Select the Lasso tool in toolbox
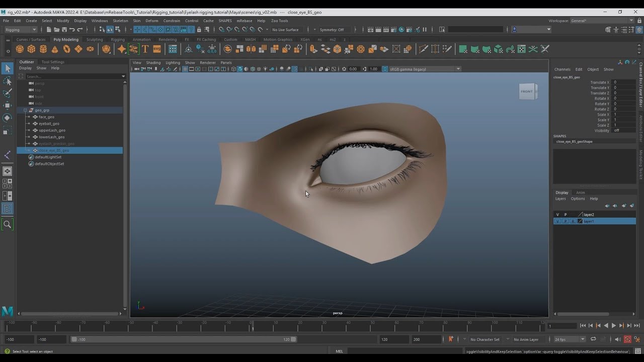Image resolution: width=644 pixels, height=362 pixels. click(x=8, y=81)
